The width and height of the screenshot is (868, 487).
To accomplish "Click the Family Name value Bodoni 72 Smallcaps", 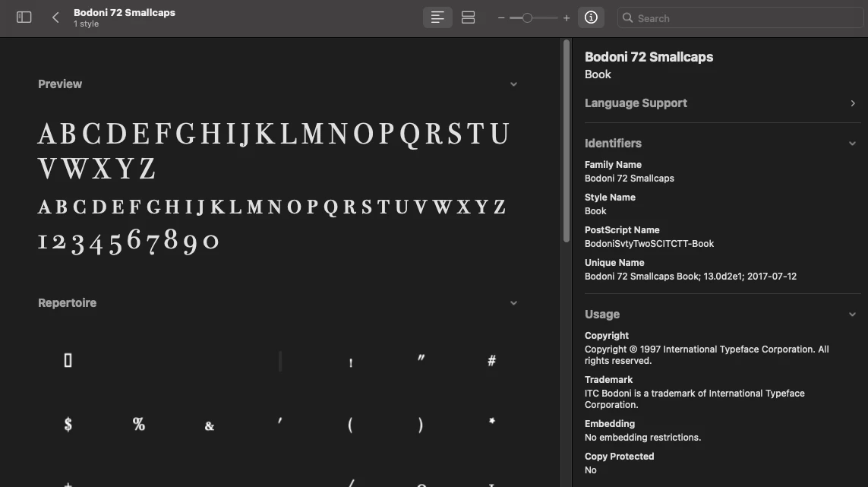I will tap(630, 179).
